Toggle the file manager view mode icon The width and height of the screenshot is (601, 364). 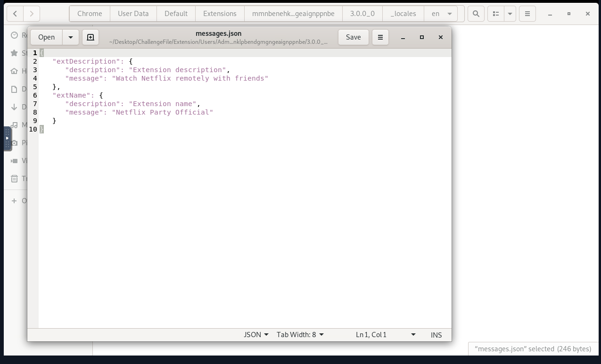(x=496, y=14)
